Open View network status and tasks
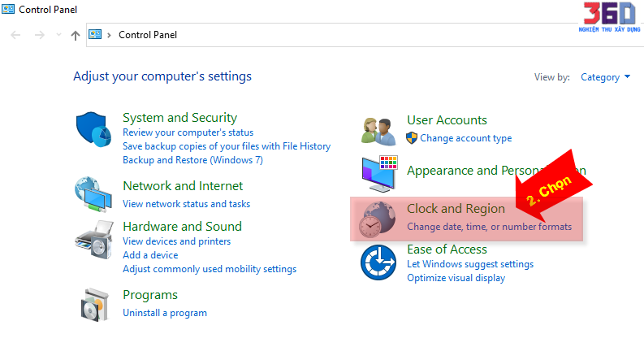The height and width of the screenshot is (347, 644). point(187,204)
